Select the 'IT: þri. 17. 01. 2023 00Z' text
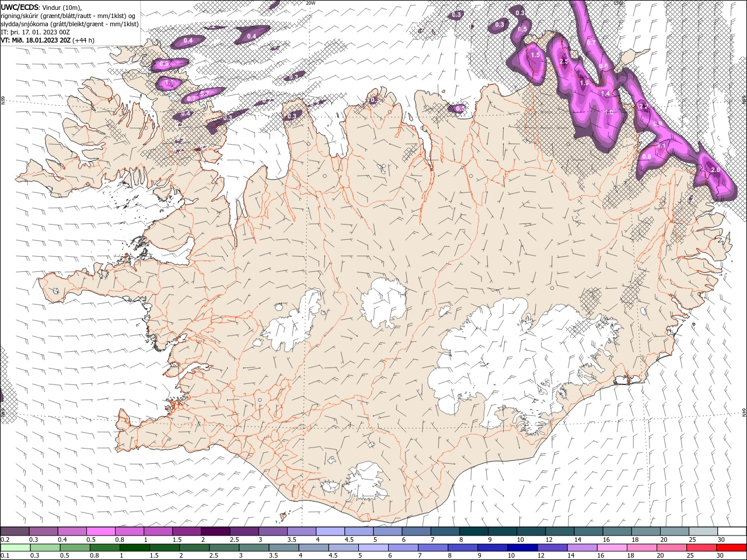This screenshot has width=747, height=560. (x=35, y=32)
